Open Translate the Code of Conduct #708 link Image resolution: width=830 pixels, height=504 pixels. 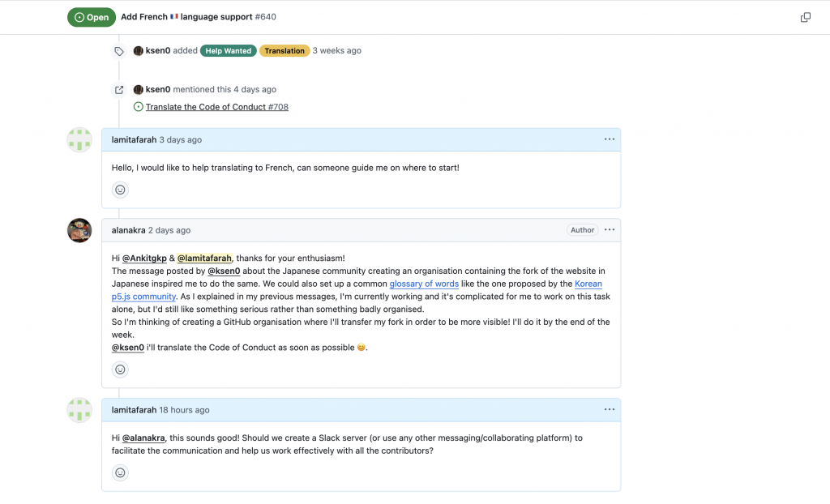coord(217,107)
